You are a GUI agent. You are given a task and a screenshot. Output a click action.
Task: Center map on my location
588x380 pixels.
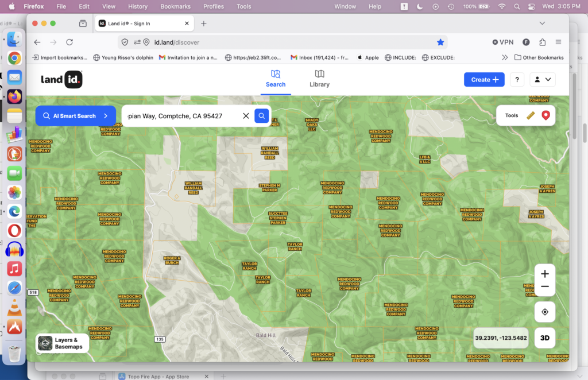point(545,312)
